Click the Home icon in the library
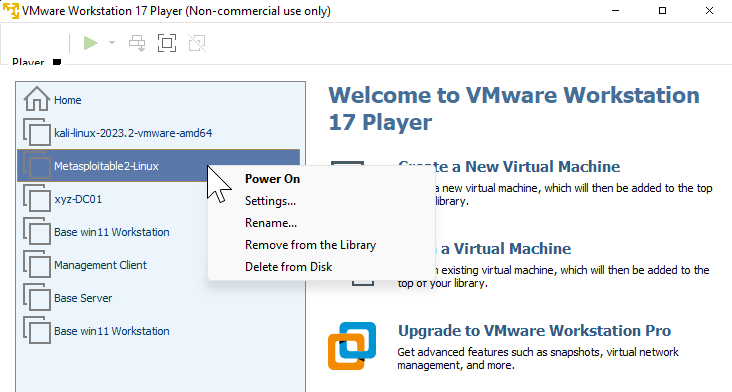This screenshot has width=732, height=392. tap(37, 99)
